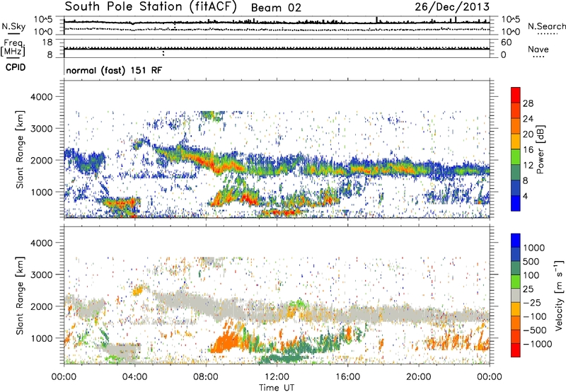
Task: Click the 'Beam 02' label
Action: tap(276, 8)
